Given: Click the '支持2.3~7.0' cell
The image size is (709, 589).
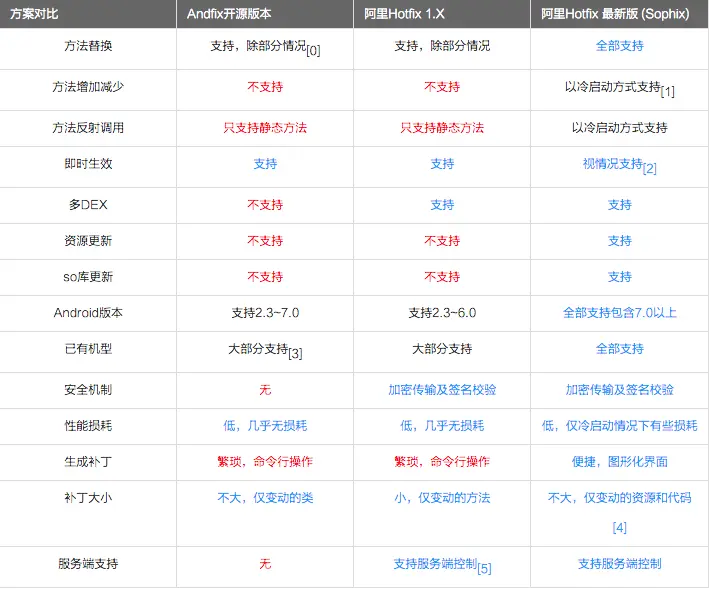Looking at the screenshot, I should (x=265, y=313).
